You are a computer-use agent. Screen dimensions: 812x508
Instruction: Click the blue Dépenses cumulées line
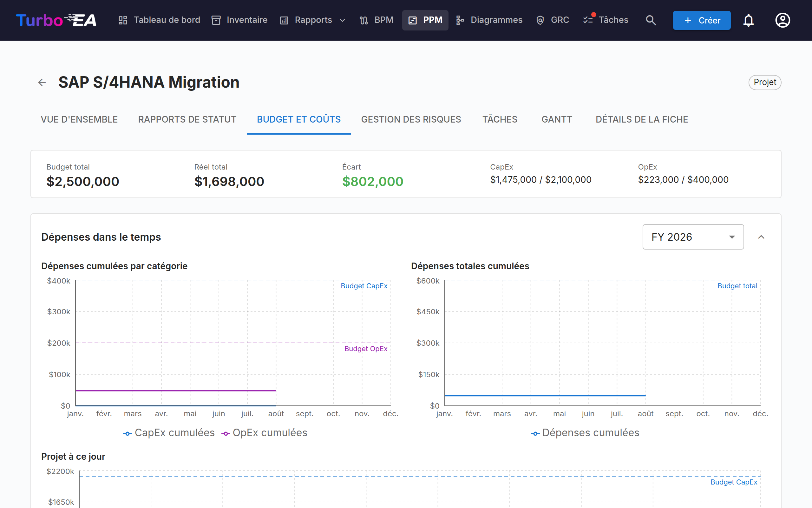[x=545, y=396]
